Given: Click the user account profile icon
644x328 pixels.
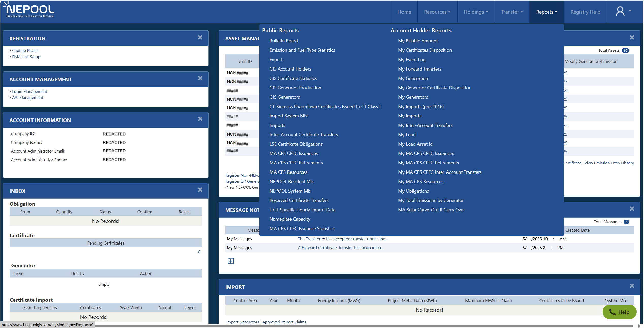Looking at the screenshot, I should point(620,11).
